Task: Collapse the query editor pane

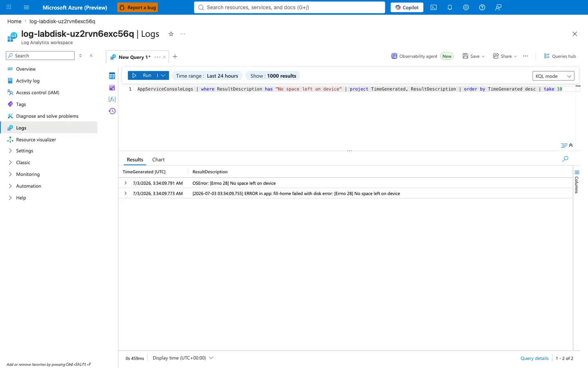Action: (571, 145)
